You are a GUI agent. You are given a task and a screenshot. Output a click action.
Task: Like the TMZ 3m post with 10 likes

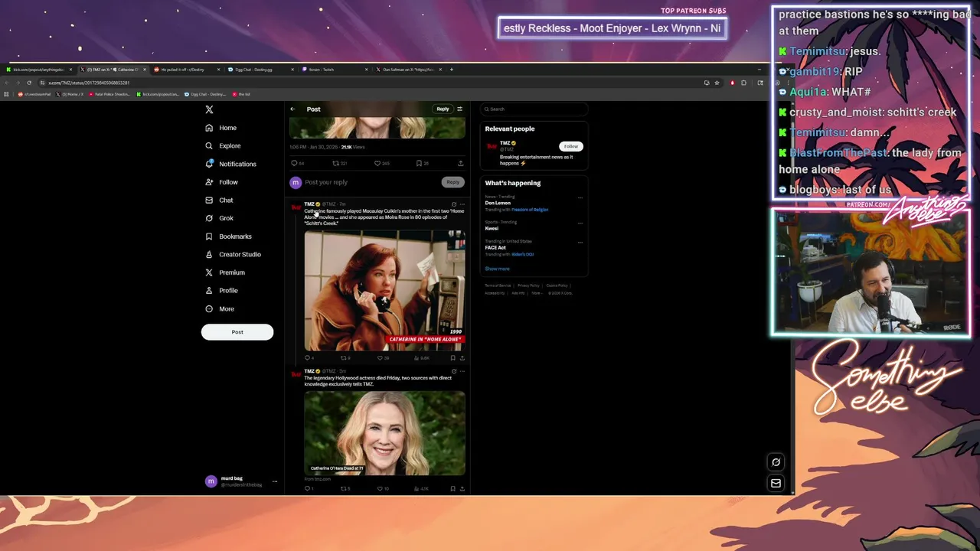383,488
